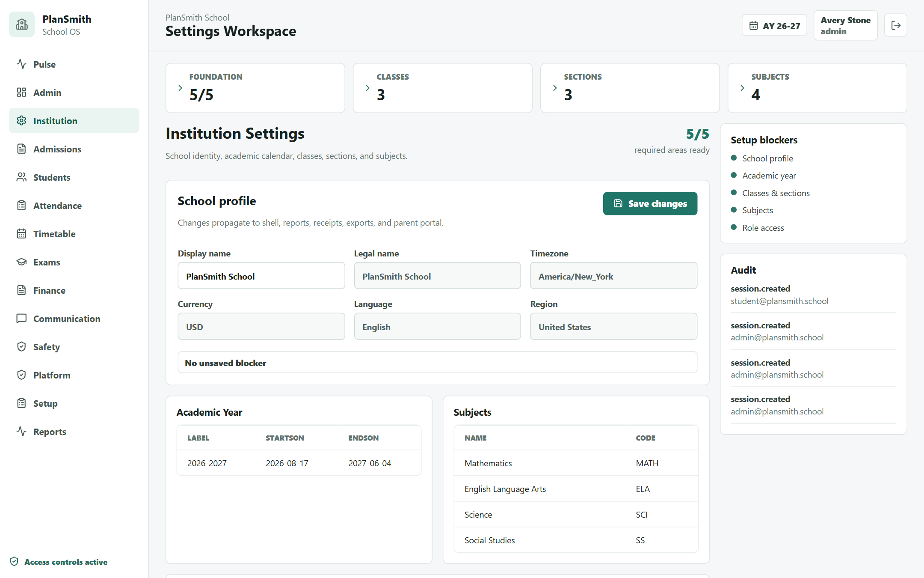Click the shield icon beside Access controls active
This screenshot has height=578, width=924.
coord(14,561)
